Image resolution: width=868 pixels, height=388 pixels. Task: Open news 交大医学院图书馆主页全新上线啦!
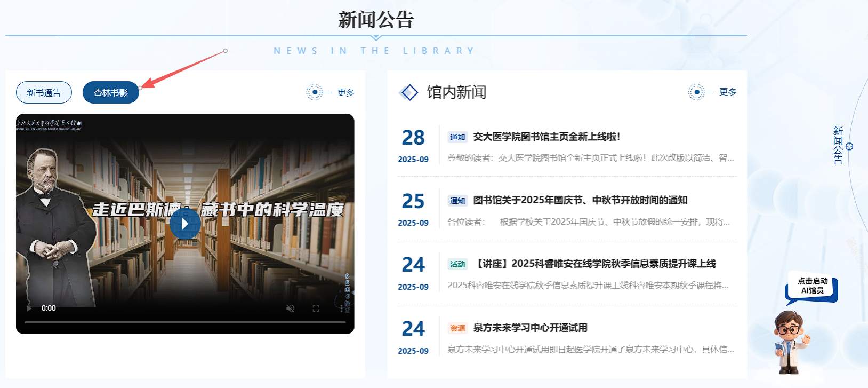coord(546,137)
